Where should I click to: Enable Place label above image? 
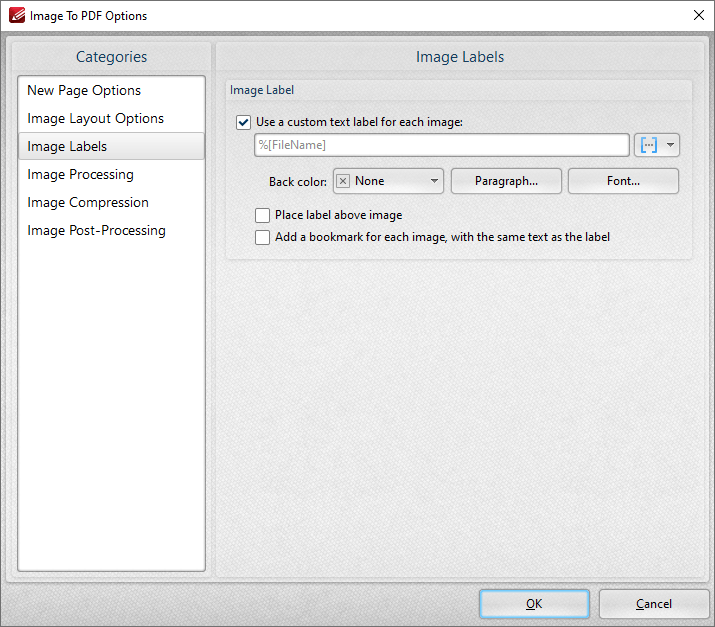(262, 215)
